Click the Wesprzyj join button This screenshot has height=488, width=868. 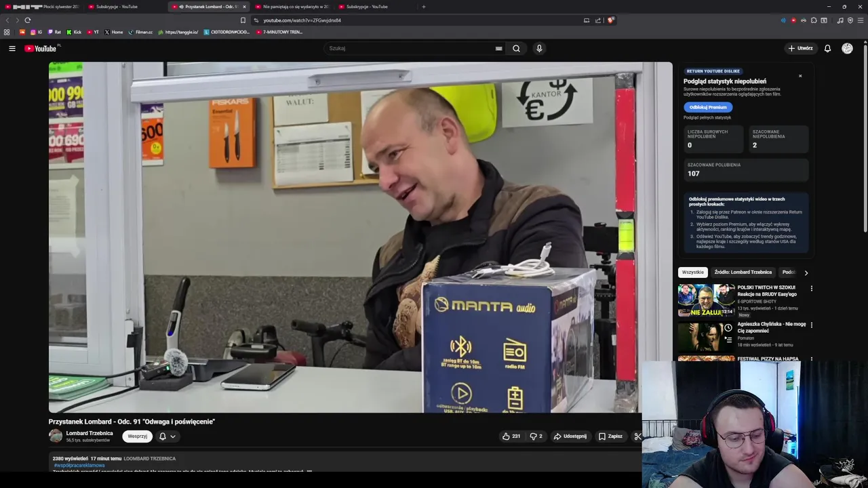click(137, 436)
